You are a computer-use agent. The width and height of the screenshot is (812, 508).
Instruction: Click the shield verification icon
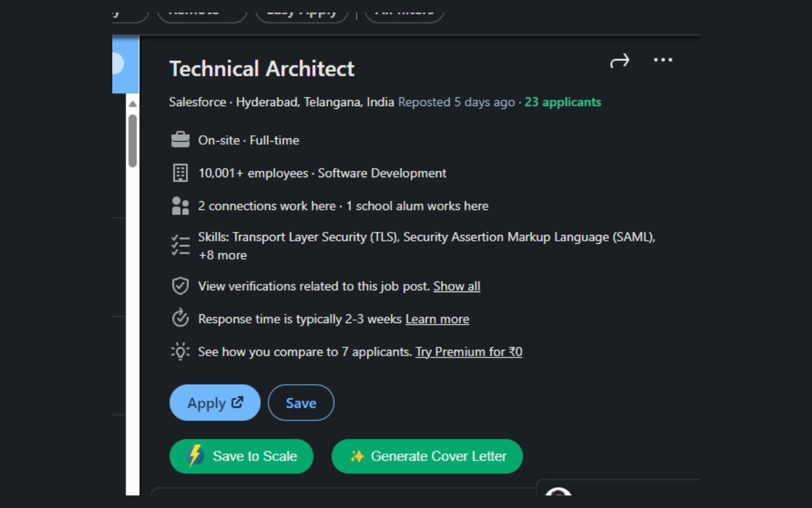(180, 286)
